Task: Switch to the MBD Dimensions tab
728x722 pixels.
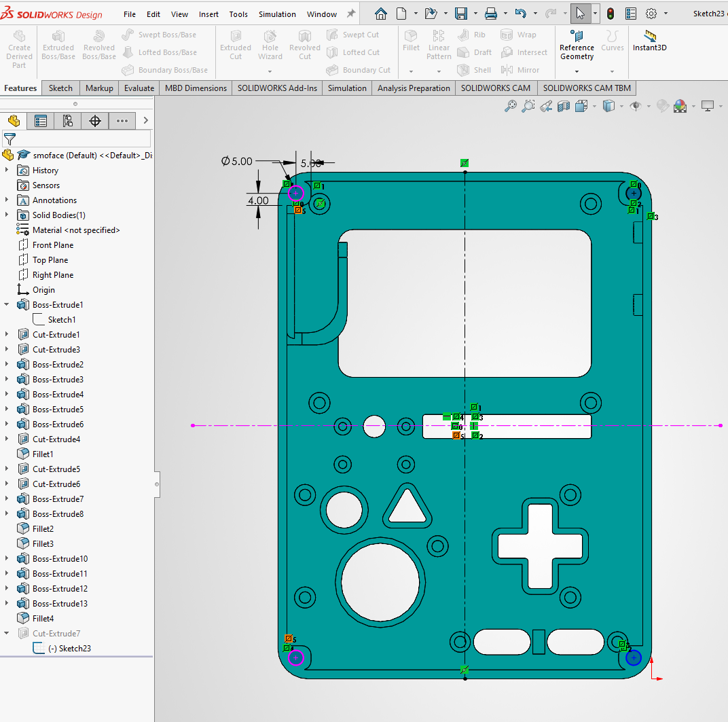Action: tap(196, 88)
